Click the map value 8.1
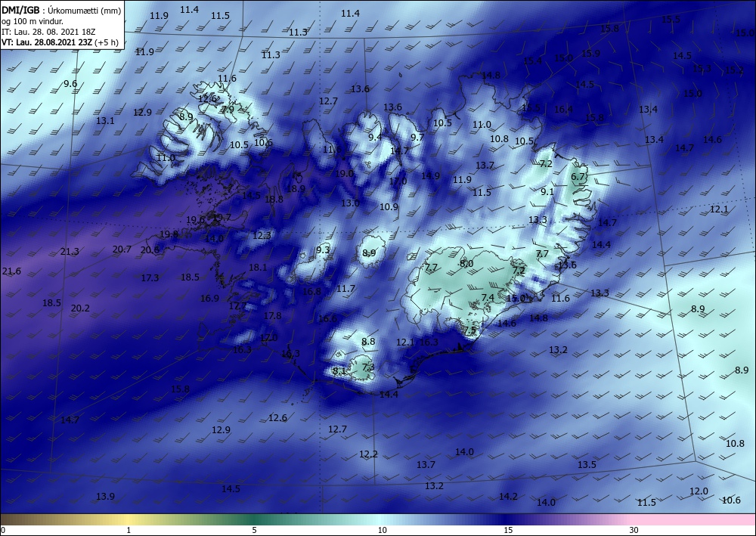756x536 pixels. [x=339, y=370]
